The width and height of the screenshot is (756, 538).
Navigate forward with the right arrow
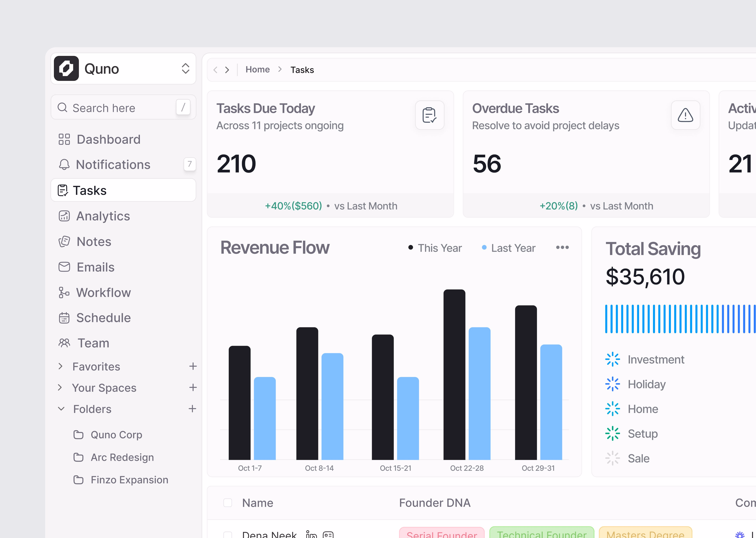227,70
